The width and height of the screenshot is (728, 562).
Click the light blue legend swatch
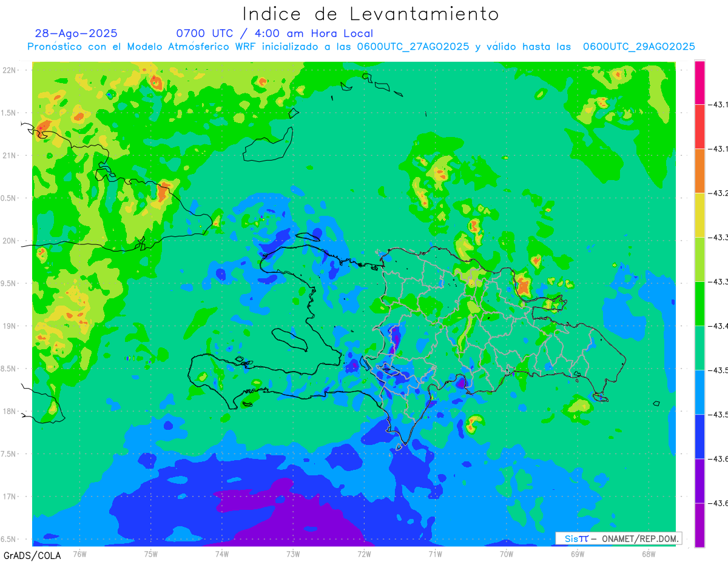tap(699, 392)
